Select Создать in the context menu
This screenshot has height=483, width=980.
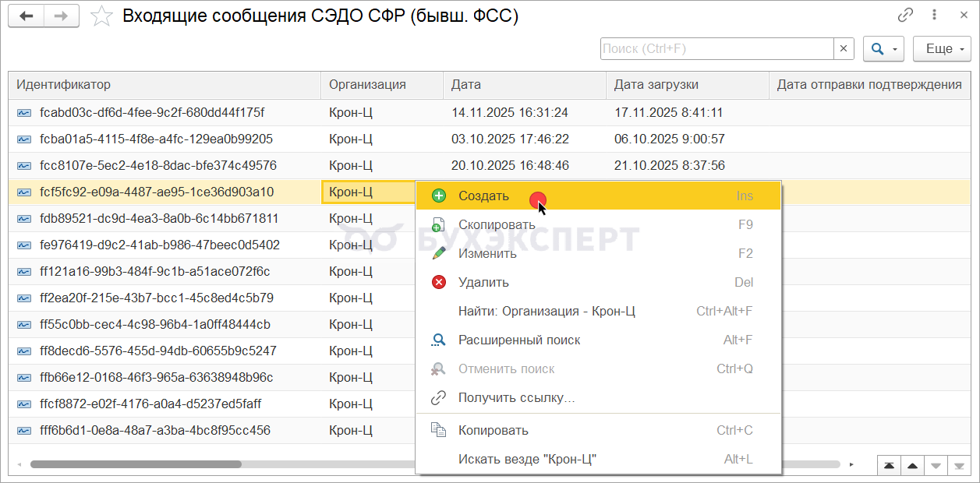pos(483,196)
